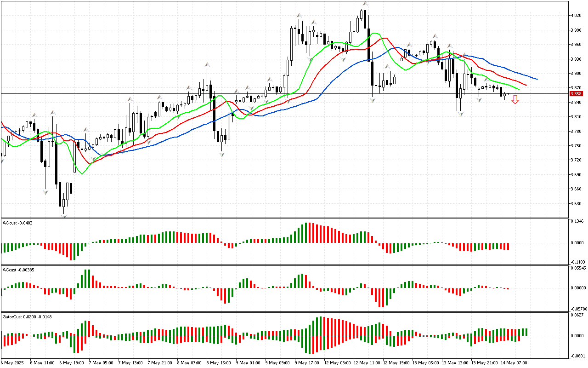The height and width of the screenshot is (368, 588).
Task: Click the 0.0627 GatorCust scale value
Action: coord(577,315)
